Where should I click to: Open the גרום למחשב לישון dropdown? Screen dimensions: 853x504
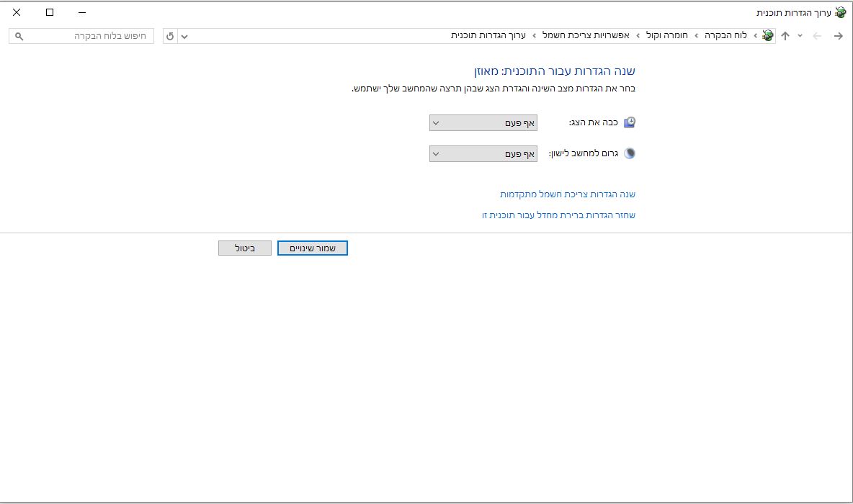(483, 154)
